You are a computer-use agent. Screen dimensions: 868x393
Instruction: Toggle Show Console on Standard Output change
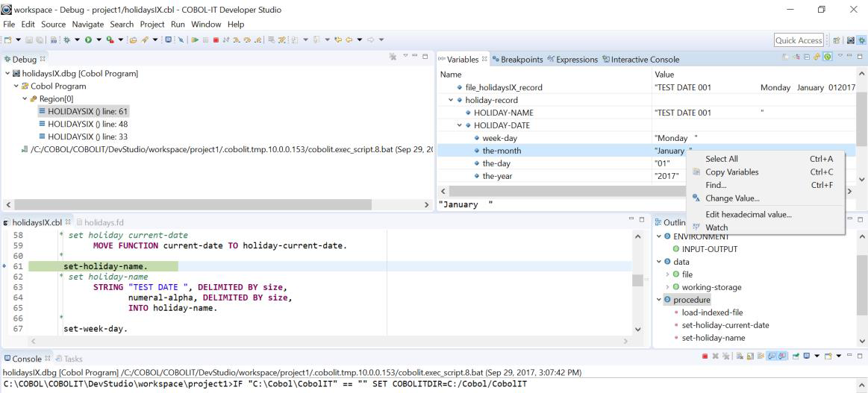[x=772, y=356]
